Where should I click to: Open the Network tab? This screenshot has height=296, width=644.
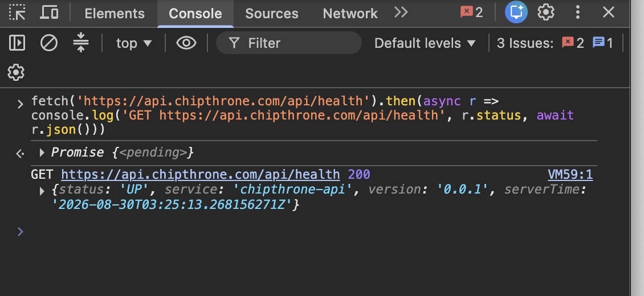pos(350,14)
